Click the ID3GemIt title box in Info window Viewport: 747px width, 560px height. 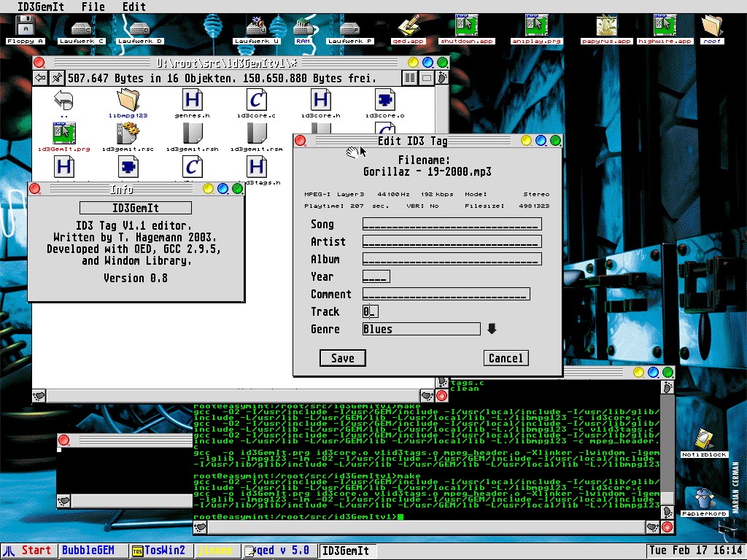coord(136,208)
